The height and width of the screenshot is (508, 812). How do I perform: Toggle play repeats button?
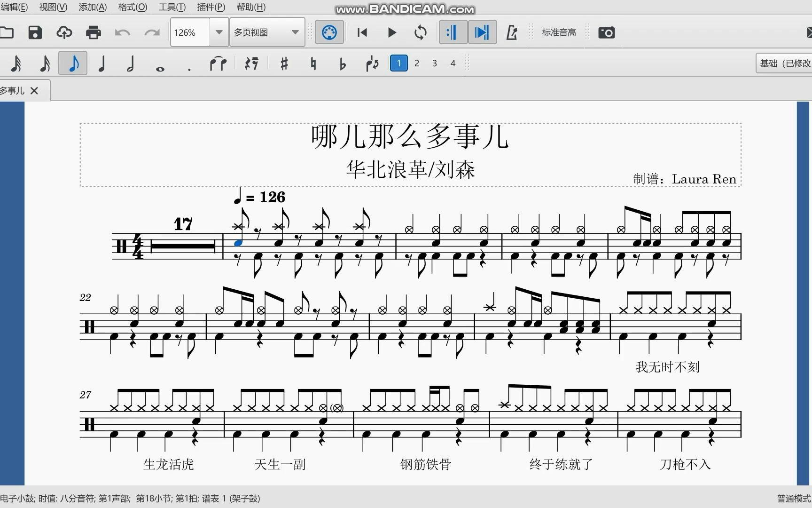[453, 32]
